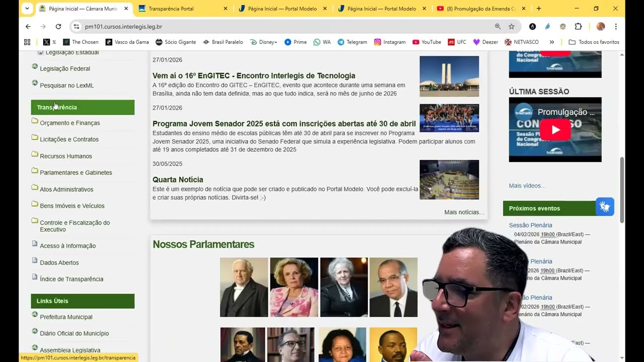Open Telegram bookmark
Viewport: 644px width, 362px height.
tap(352, 42)
